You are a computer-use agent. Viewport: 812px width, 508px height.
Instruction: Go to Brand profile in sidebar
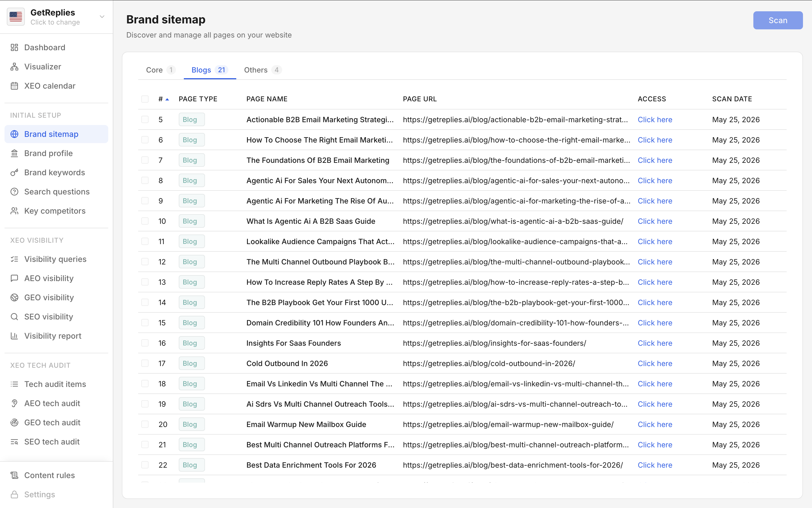[56, 153]
